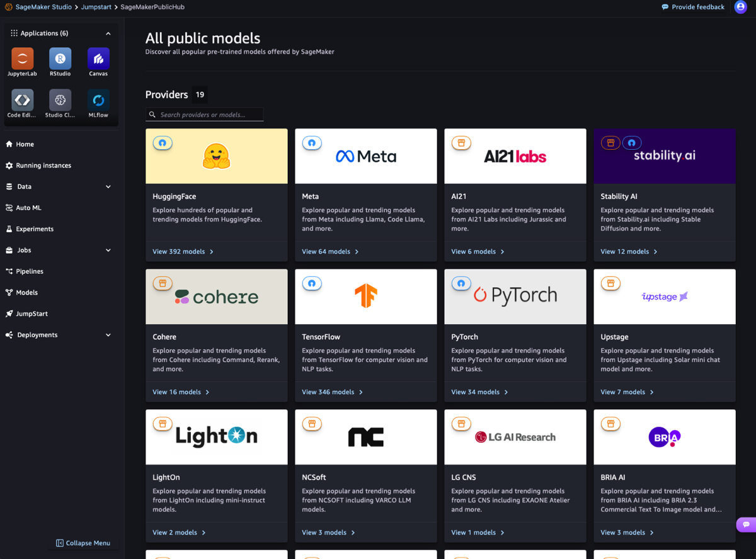Expand the Jobs menu section
The height and width of the screenshot is (559, 756).
(108, 251)
